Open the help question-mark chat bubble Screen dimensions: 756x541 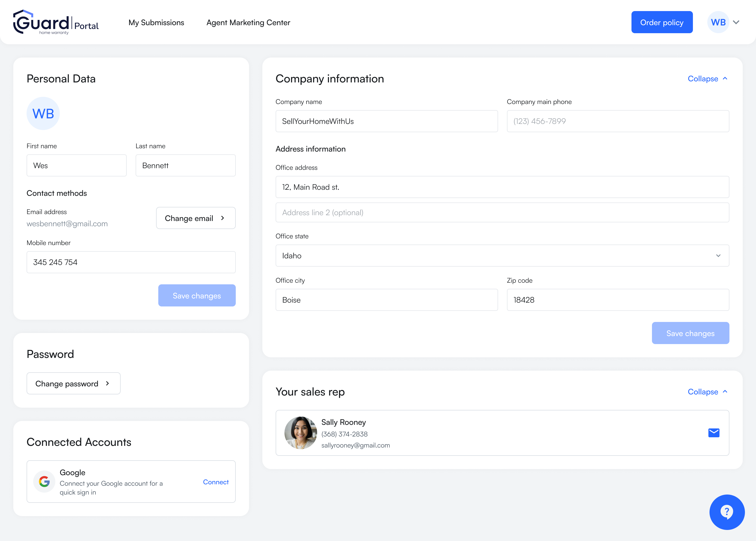point(727,512)
